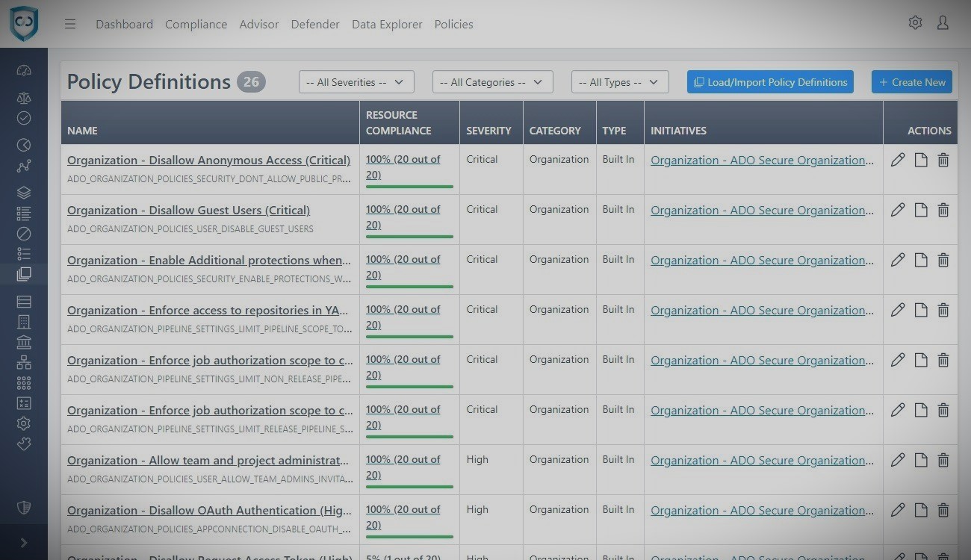
Task: Open the stacked layers sidebar icon
Action: [x=24, y=193]
